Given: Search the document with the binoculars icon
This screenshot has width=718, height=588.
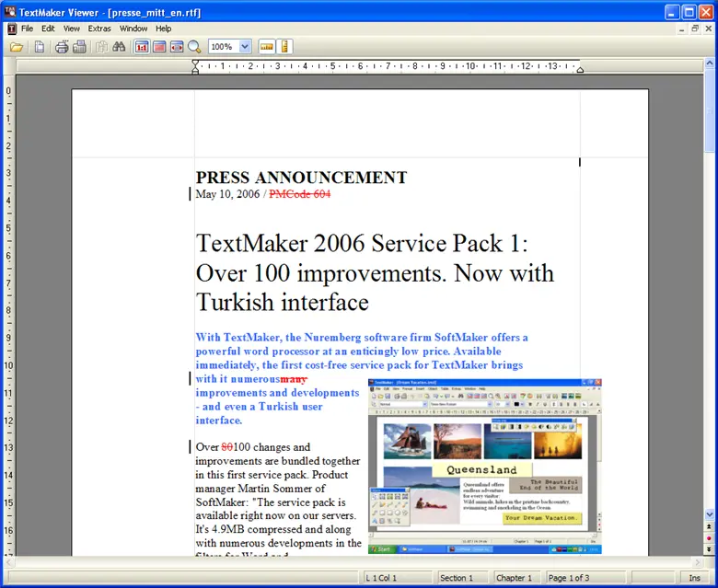Looking at the screenshot, I should 119,47.
